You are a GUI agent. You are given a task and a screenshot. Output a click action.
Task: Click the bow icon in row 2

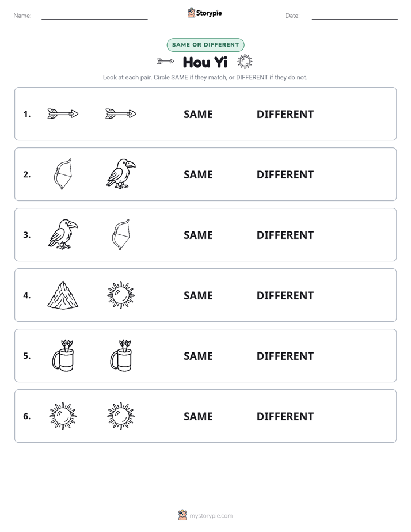[x=63, y=174]
